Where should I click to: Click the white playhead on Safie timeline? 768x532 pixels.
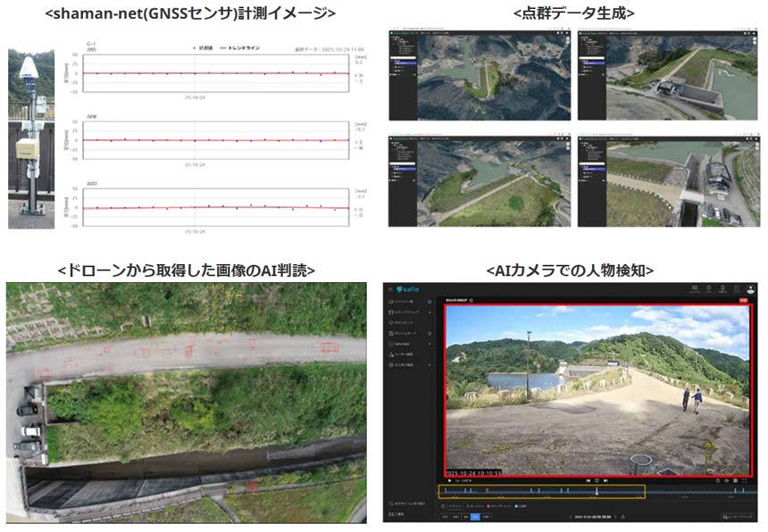pyautogui.click(x=597, y=491)
